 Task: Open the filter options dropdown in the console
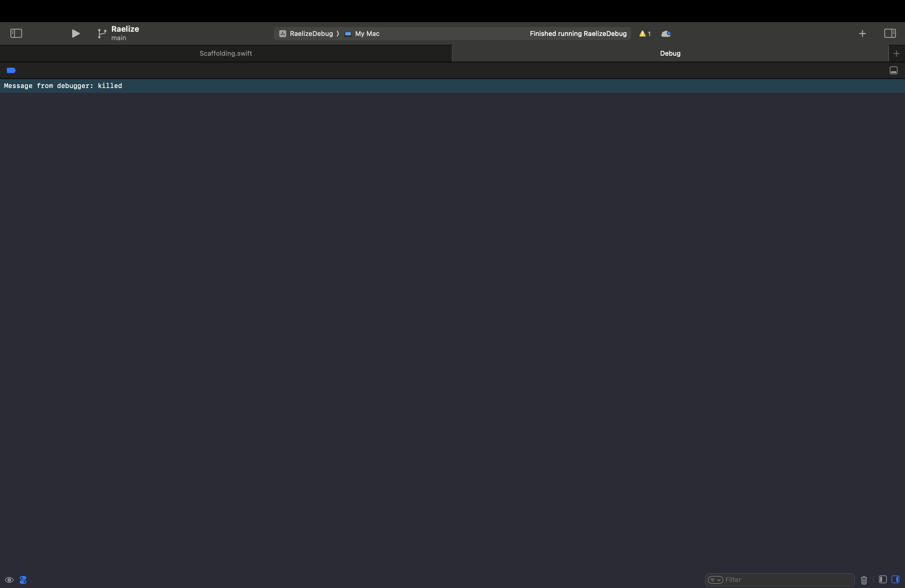click(716, 580)
